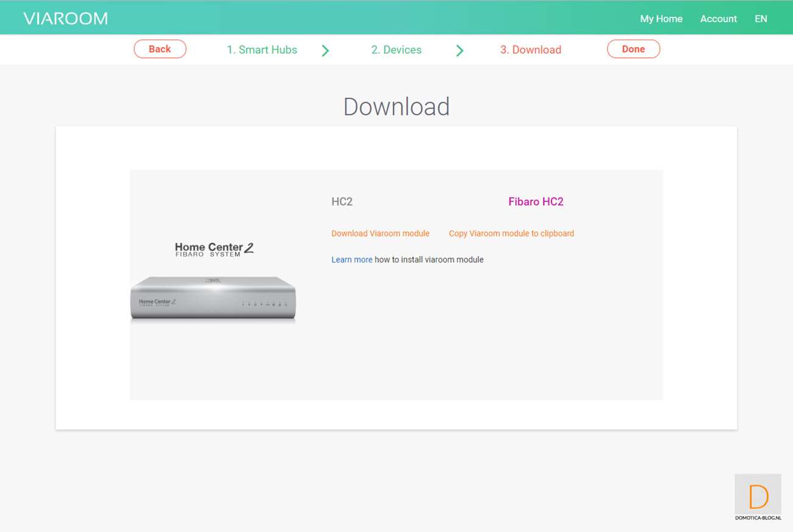
Task: Open the My Home page
Action: pyautogui.click(x=661, y=19)
